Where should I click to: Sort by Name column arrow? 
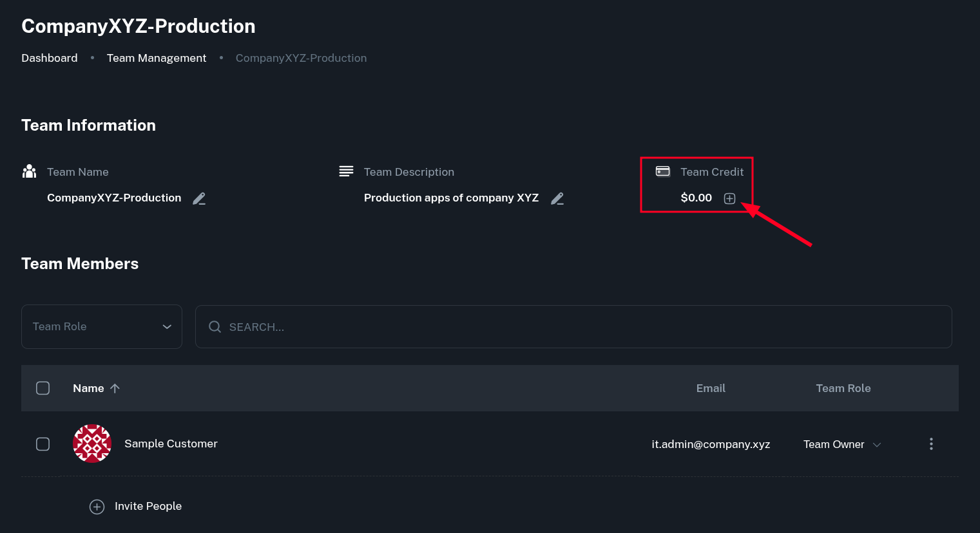click(x=115, y=388)
